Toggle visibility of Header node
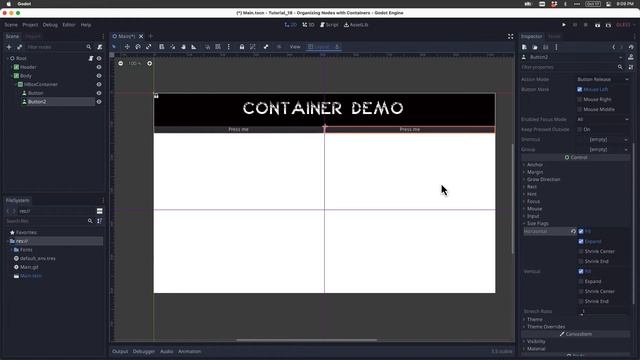This screenshot has height=360, width=640. tap(99, 67)
